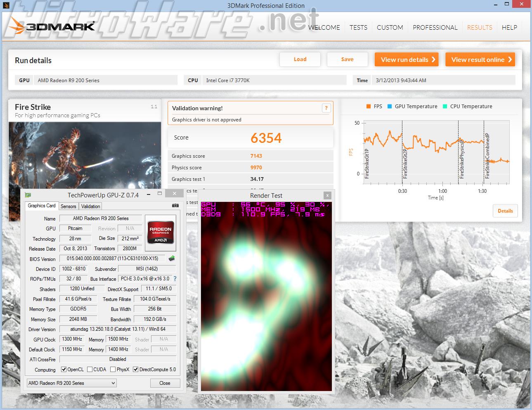The image size is (532, 410).
Task: Open the PROFESSIONAL tab in 3DMark
Action: coord(435,27)
